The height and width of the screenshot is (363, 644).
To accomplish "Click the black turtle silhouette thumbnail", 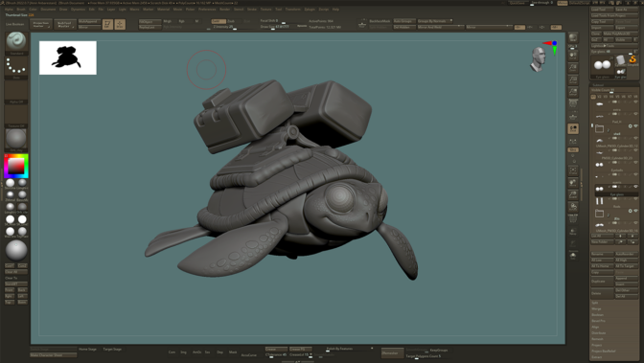I will pos(68,57).
